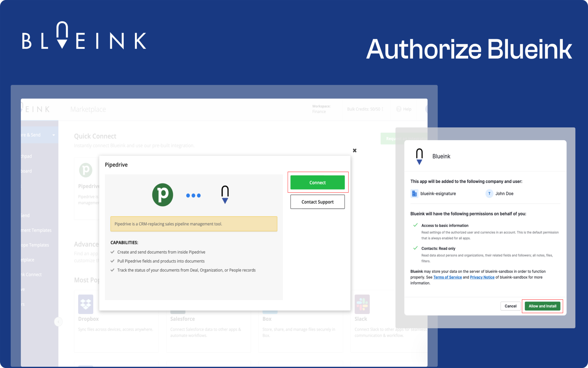Click 'Pull Pipedrive fields and products into documents'

(161, 261)
